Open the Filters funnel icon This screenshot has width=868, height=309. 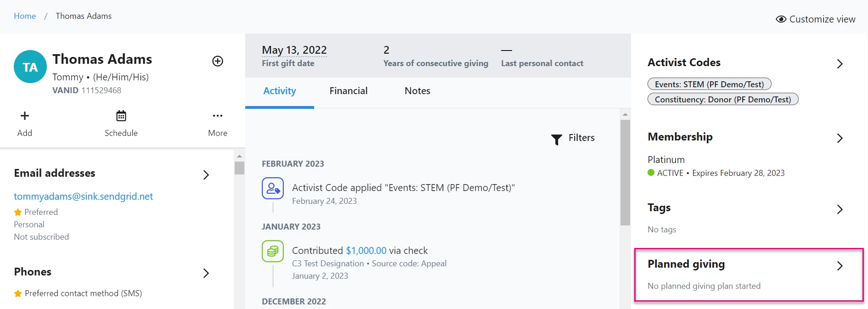click(557, 139)
